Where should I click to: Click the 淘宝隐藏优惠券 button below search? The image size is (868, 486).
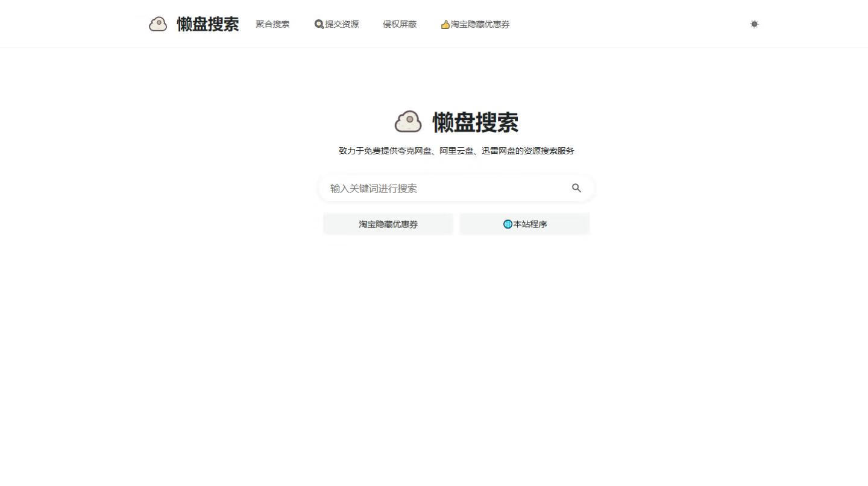pyautogui.click(x=388, y=224)
